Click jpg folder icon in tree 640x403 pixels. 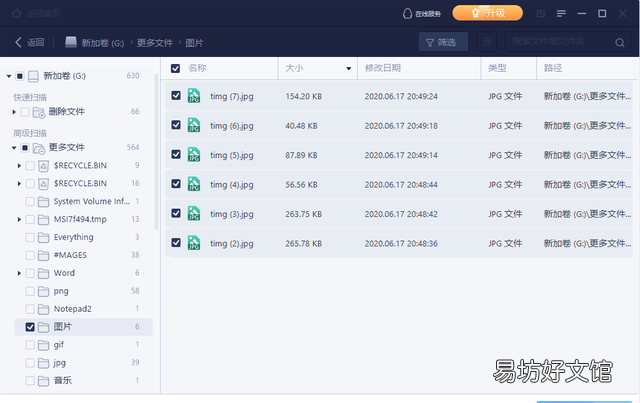[x=43, y=363]
